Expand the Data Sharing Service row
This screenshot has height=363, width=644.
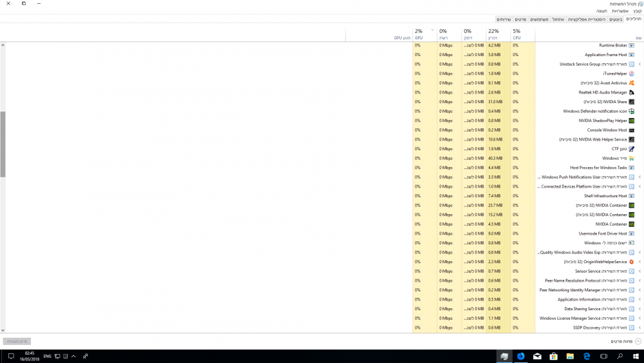point(639,309)
